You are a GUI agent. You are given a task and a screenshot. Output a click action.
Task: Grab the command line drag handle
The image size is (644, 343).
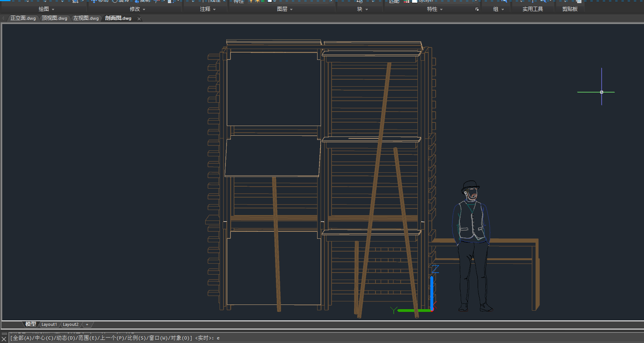[x=4, y=333]
